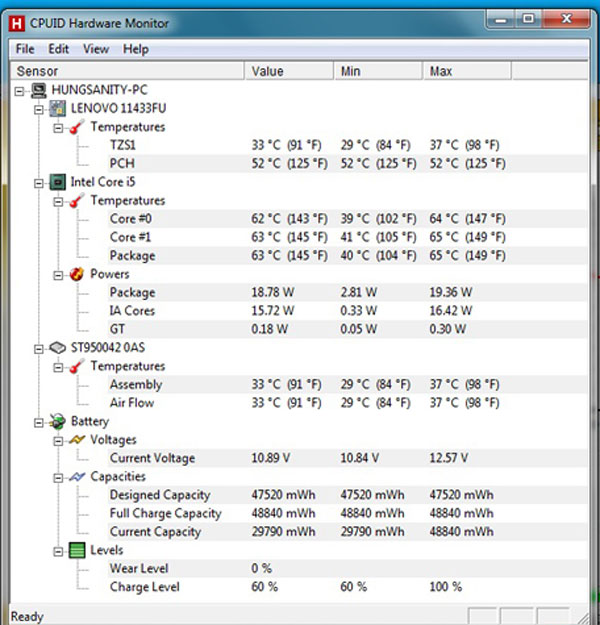This screenshot has height=625, width=600.
Task: Collapse the ST950042 0AS drive node
Action: pos(39,349)
